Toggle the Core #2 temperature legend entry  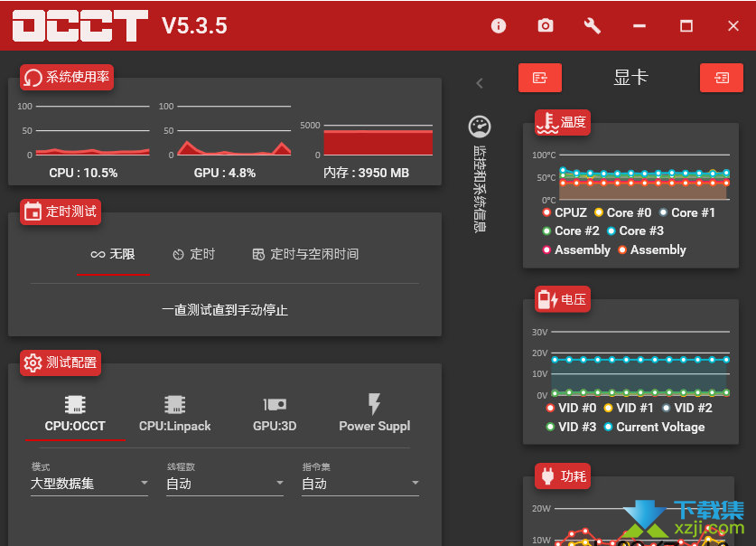coord(571,231)
